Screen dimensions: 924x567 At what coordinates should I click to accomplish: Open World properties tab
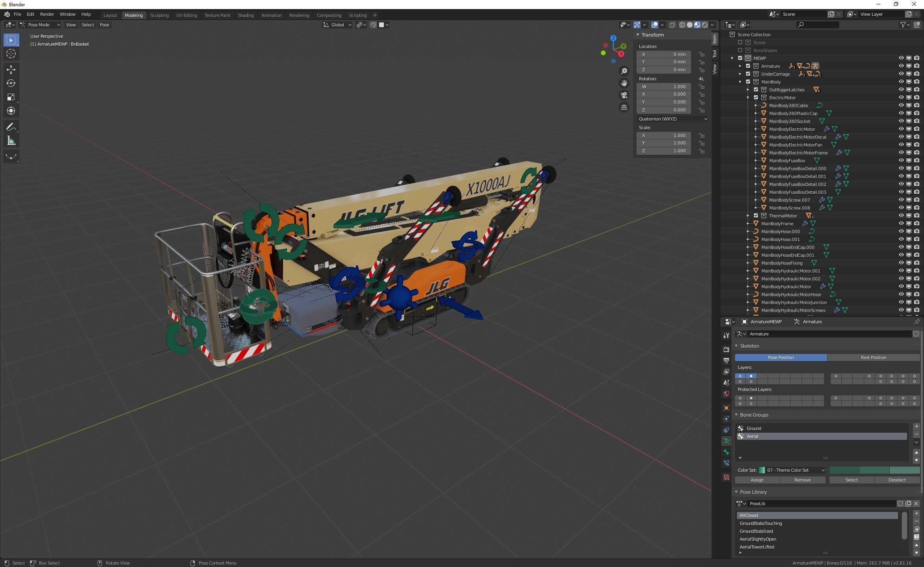(726, 393)
